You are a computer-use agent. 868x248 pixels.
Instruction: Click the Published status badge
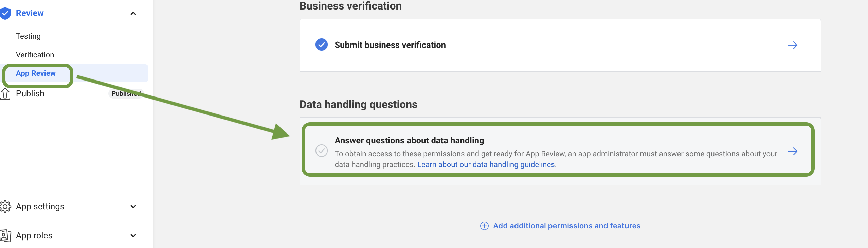(126, 94)
